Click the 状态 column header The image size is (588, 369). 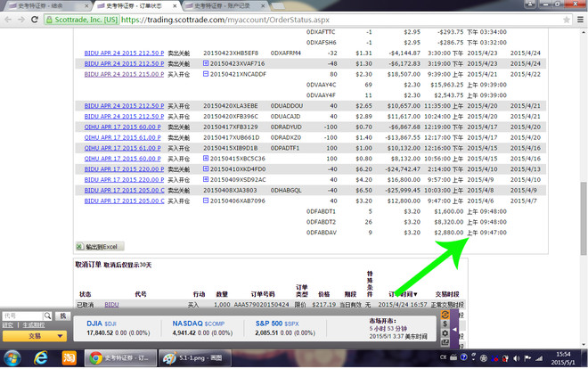click(86, 294)
